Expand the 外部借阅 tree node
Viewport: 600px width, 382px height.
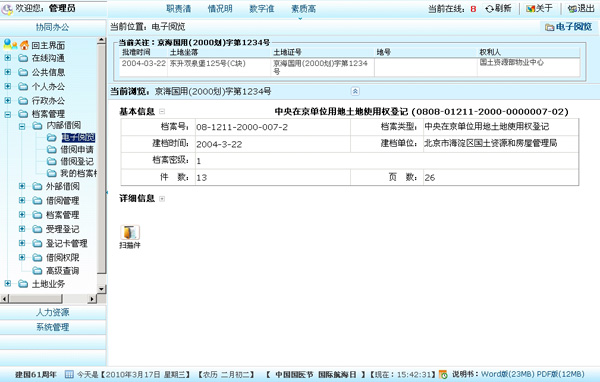click(22, 186)
